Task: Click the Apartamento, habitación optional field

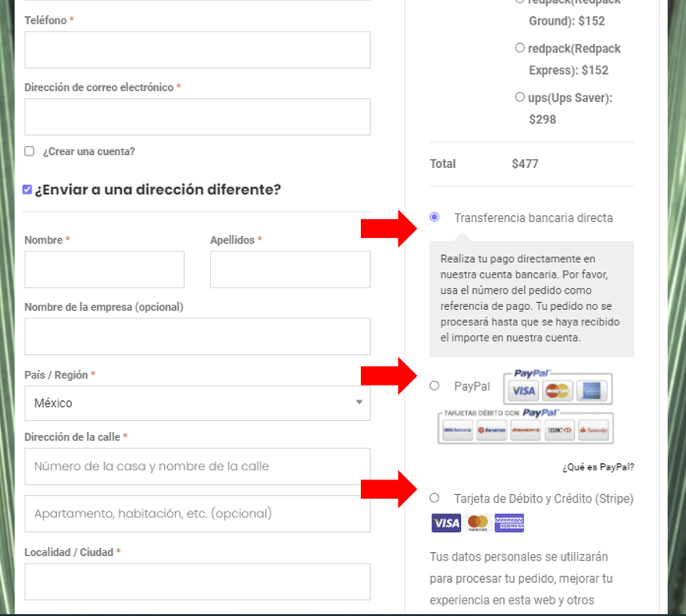Action: [197, 513]
